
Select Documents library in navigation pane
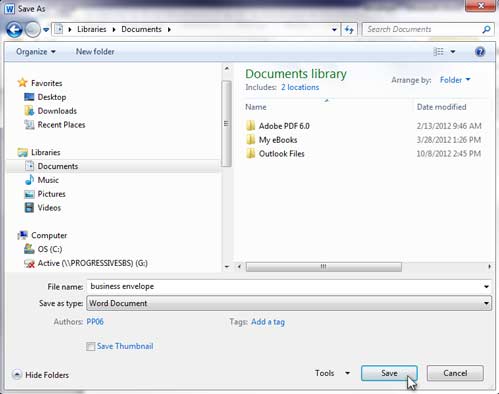pyautogui.click(x=58, y=166)
